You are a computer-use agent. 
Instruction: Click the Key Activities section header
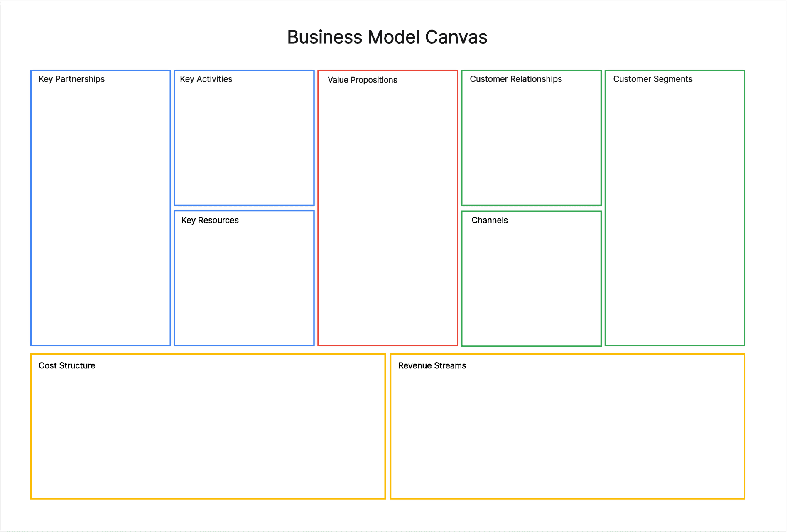(206, 79)
